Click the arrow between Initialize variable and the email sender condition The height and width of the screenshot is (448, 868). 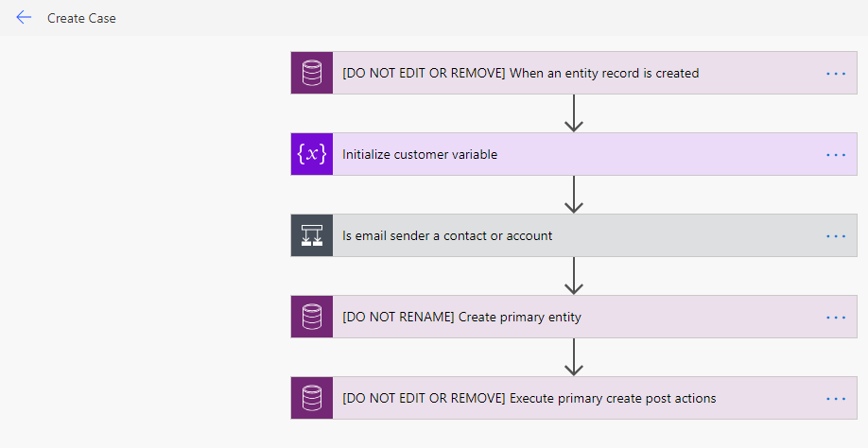click(x=573, y=195)
